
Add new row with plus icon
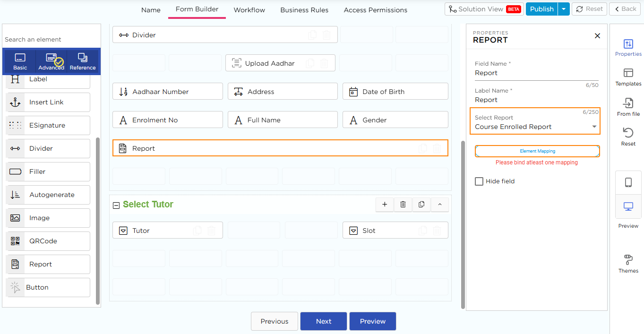click(x=385, y=205)
